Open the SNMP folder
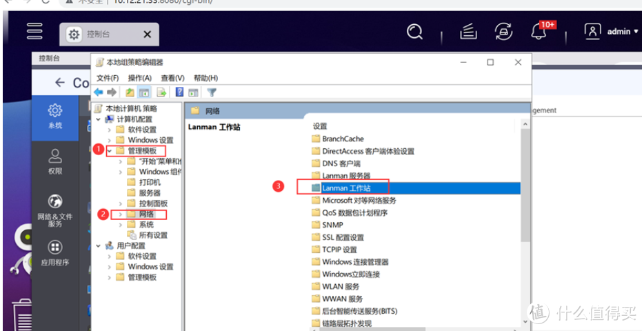 (x=328, y=225)
